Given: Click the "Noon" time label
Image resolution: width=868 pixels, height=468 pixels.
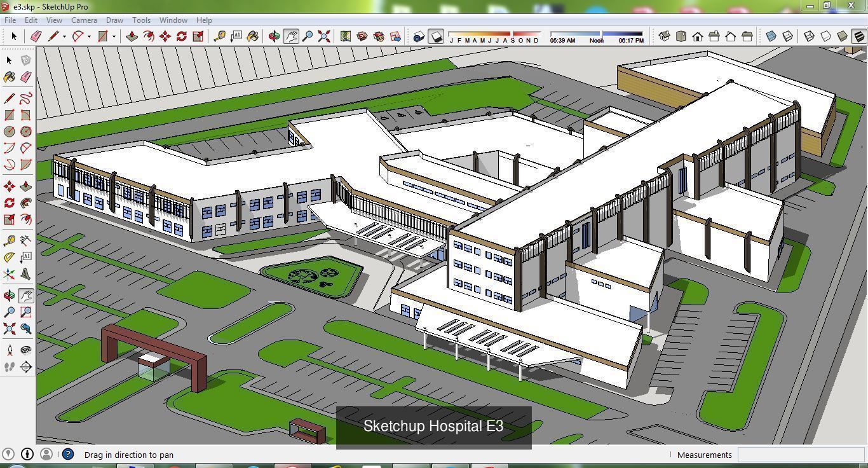Looking at the screenshot, I should (597, 40).
